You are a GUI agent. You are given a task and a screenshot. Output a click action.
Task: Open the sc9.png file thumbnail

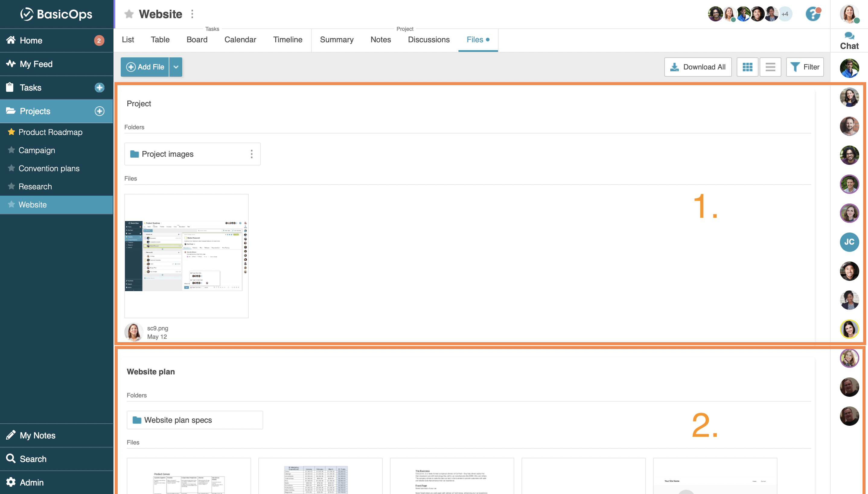pyautogui.click(x=187, y=256)
